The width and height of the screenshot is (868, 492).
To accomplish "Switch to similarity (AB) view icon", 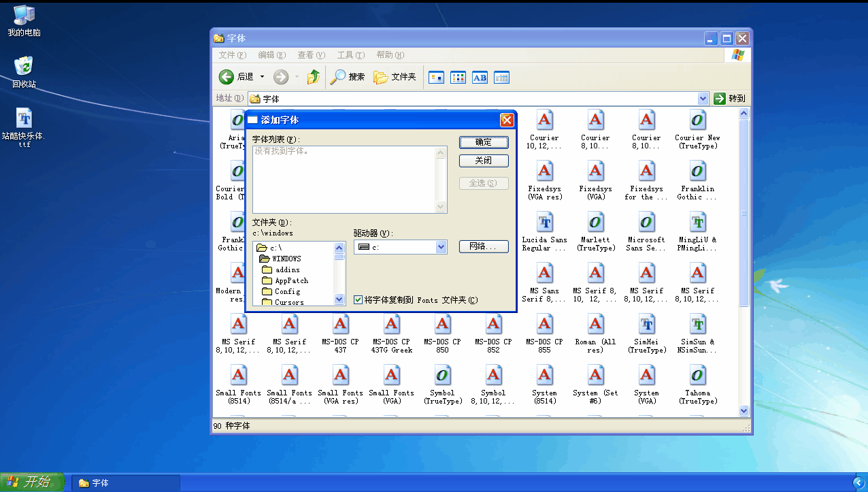I will [x=480, y=78].
